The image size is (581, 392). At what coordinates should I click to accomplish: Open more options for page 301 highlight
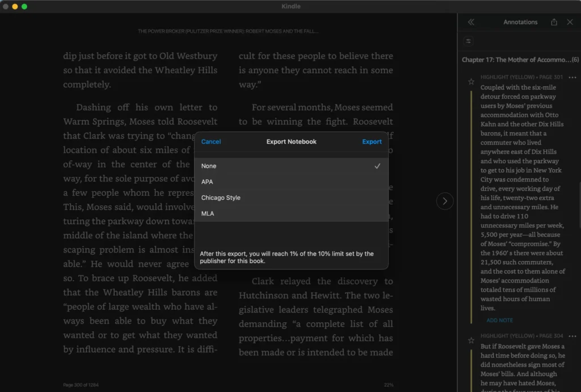[x=572, y=78]
